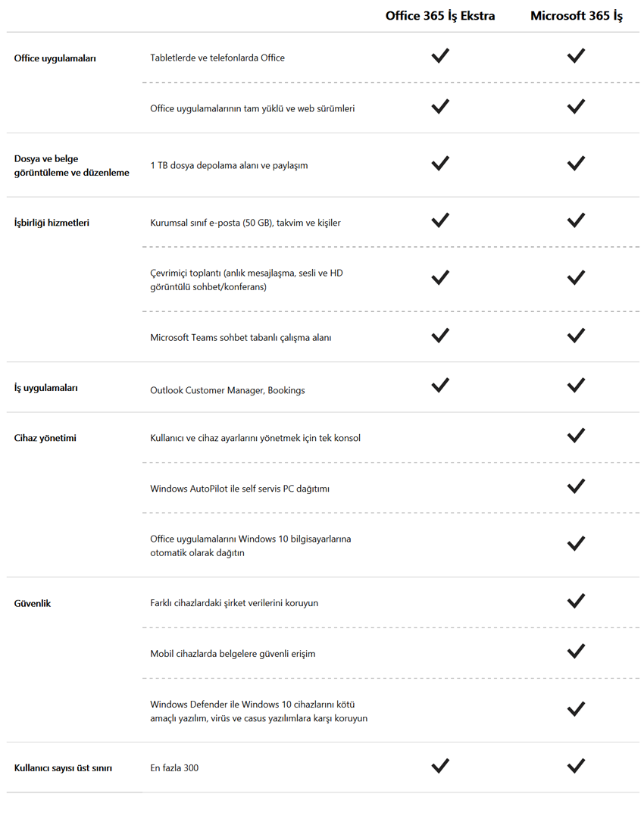
Task: Click the Office uygulamalarının tam yüklü ve web sürümleri text
Action: click(252, 108)
